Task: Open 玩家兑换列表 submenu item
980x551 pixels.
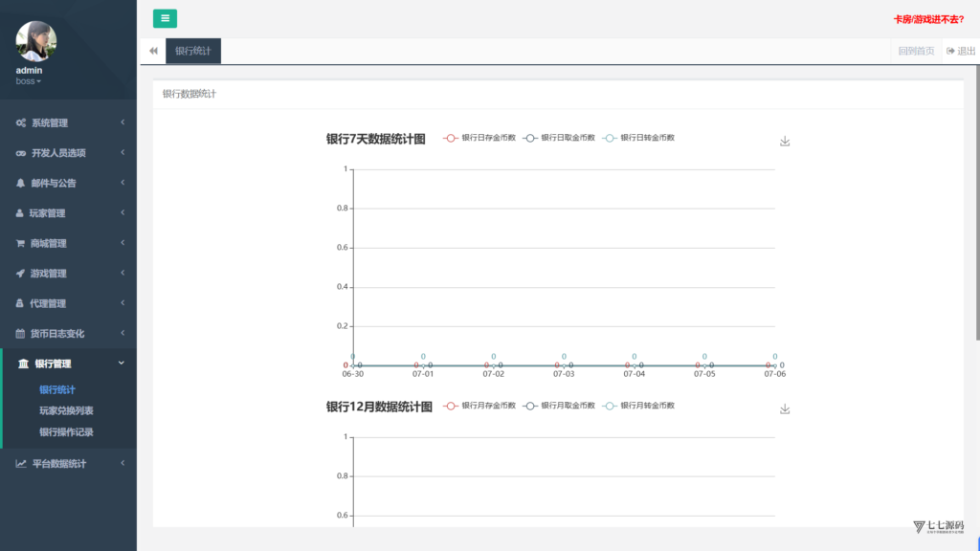Action: pos(66,411)
